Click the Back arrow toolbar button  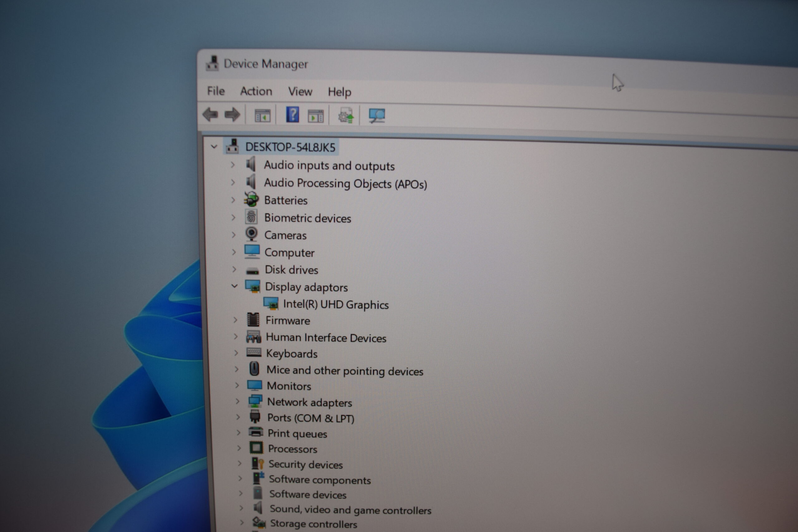210,114
